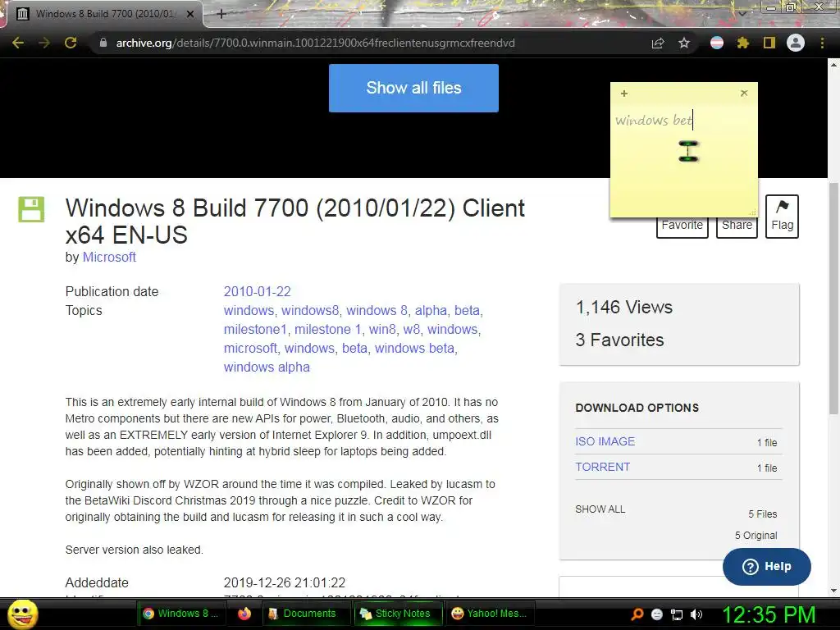
Task: Open the alpha topic link
Action: coord(431,311)
